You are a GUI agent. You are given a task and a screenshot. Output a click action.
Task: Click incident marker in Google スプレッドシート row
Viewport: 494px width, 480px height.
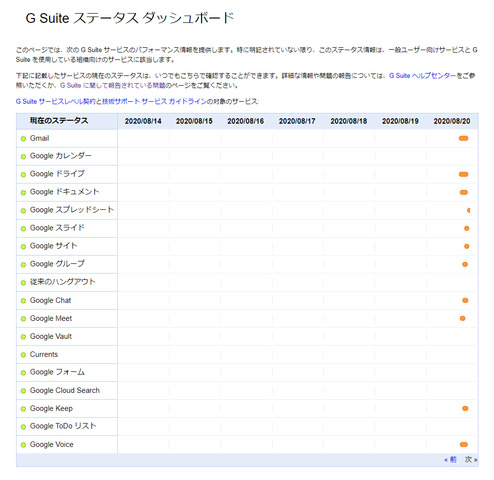tap(468, 210)
